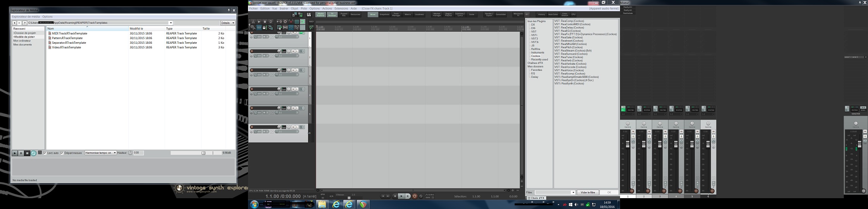Play from the bottom transport bar

tap(401, 196)
